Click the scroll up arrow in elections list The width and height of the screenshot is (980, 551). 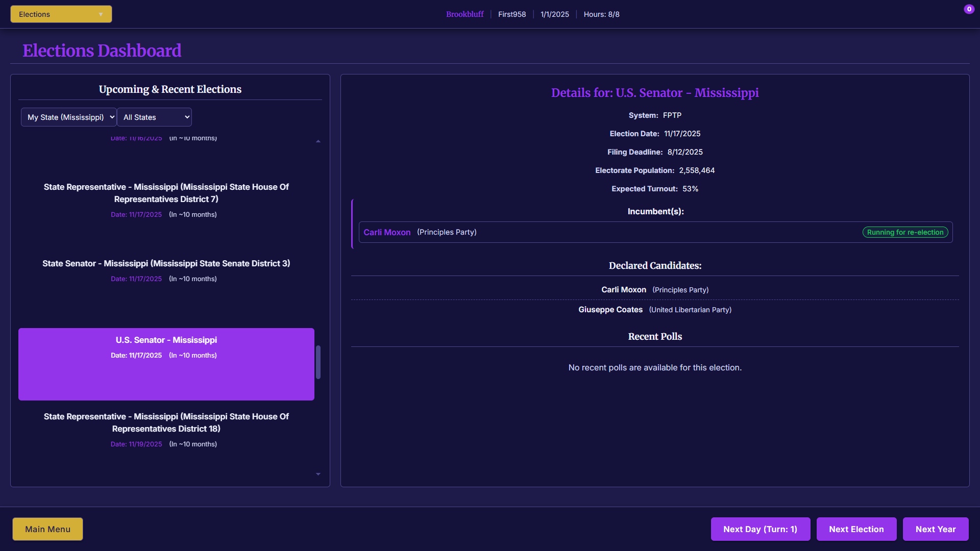[318, 141]
